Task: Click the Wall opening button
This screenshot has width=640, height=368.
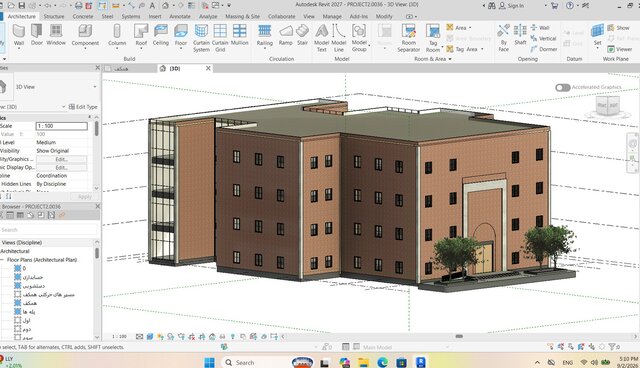Action: coord(540,28)
